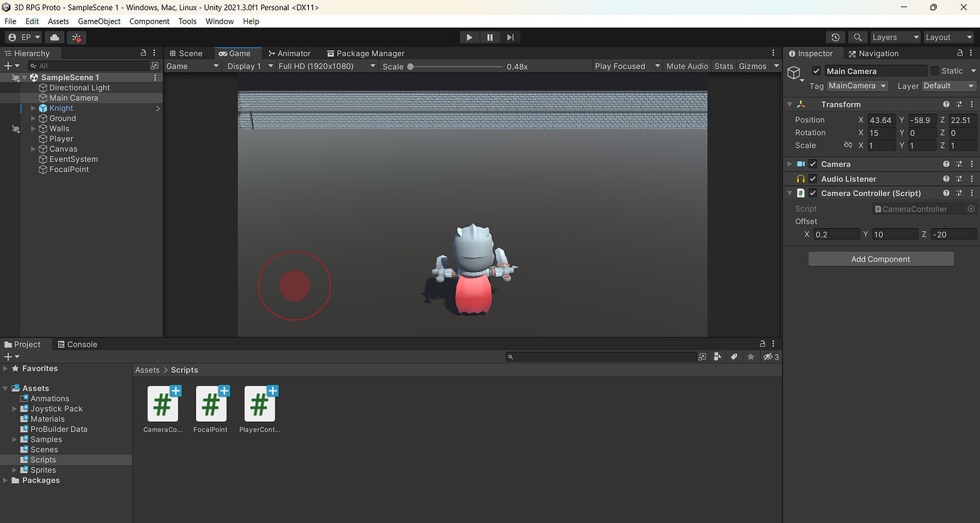This screenshot has width=980, height=523.
Task: Click the Step frame button
Action: 510,37
